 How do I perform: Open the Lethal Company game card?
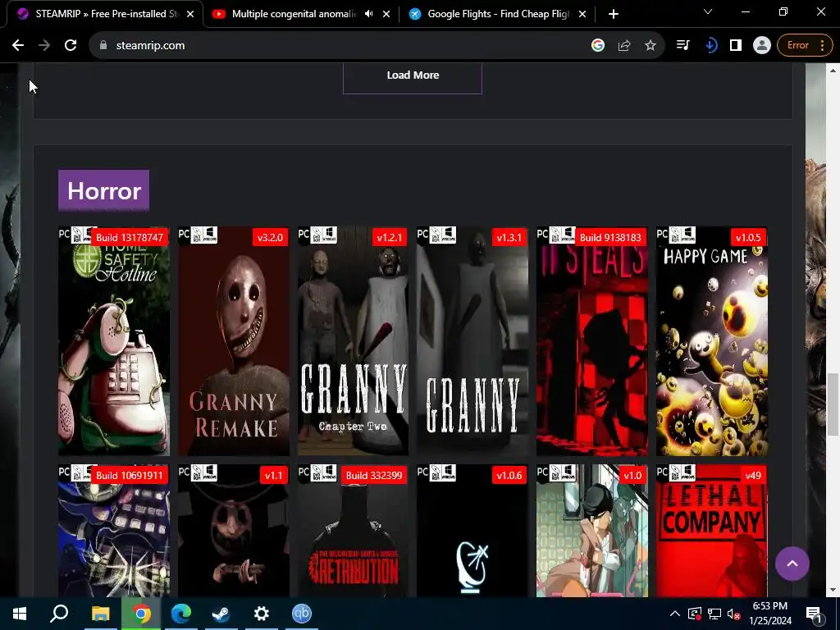pos(712,531)
